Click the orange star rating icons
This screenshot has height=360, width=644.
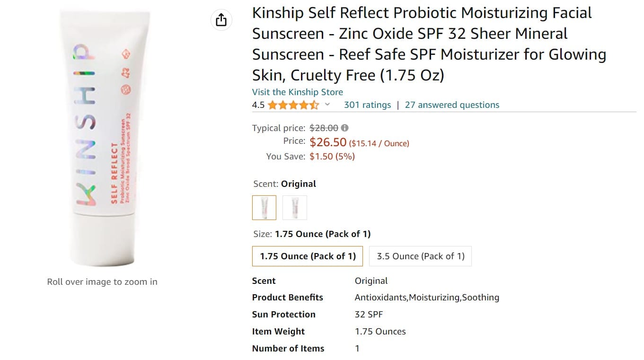tap(293, 105)
